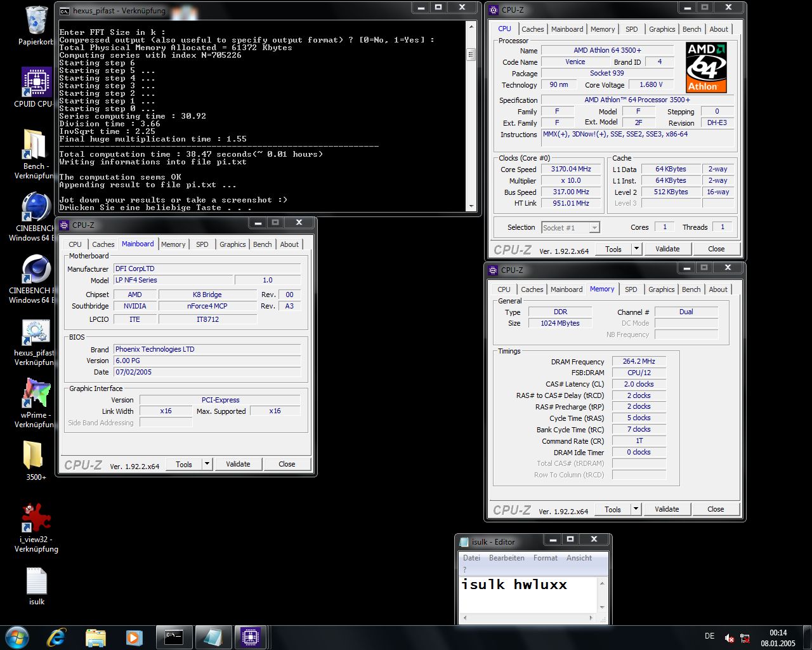Click the CPU-Z icon in the Memory window title
The image size is (812, 650).
[493, 270]
